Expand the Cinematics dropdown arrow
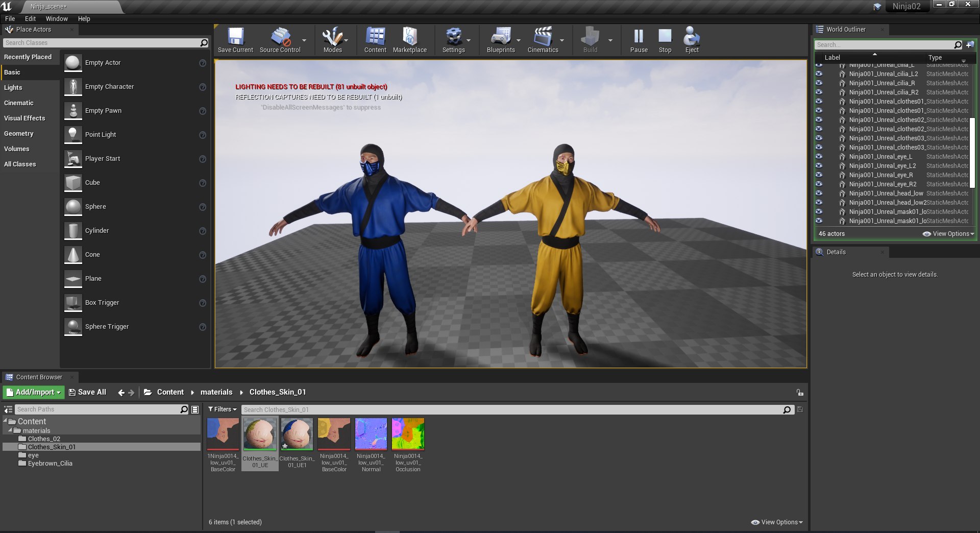The height and width of the screenshot is (533, 980). 562,40
